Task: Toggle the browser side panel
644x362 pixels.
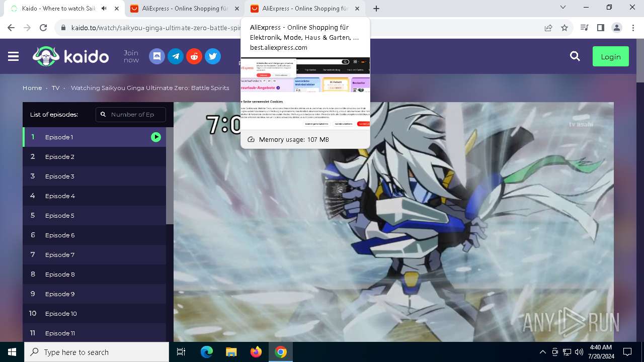Action: pyautogui.click(x=600, y=28)
